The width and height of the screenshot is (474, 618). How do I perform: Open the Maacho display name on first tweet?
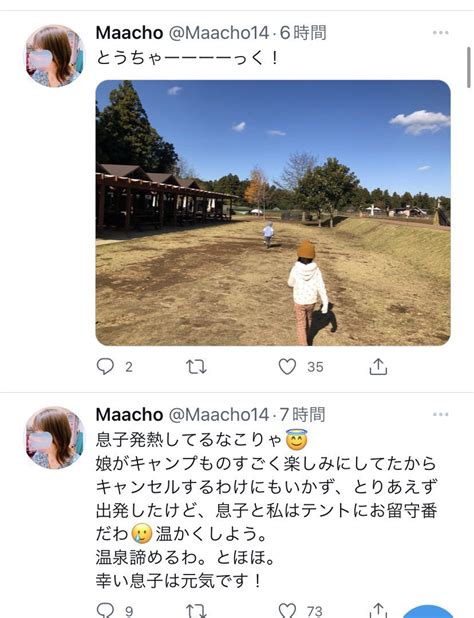pyautogui.click(x=129, y=33)
